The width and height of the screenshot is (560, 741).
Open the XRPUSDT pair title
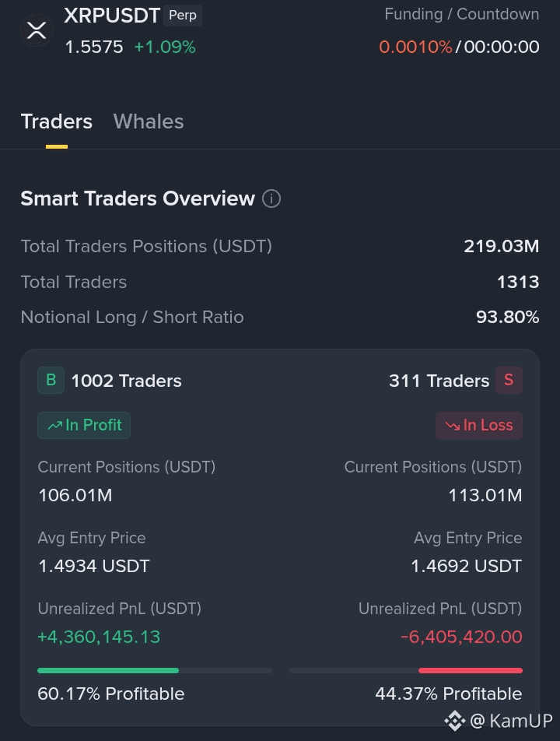[112, 16]
